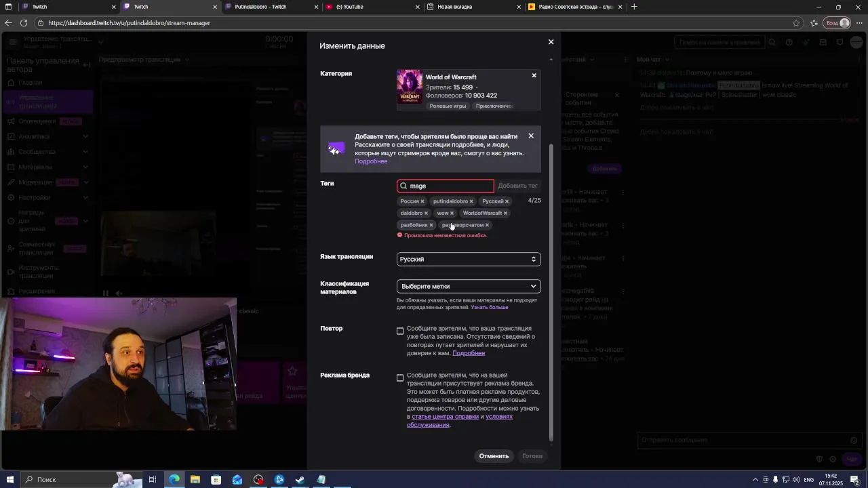Remove the Русский tag

(507, 201)
